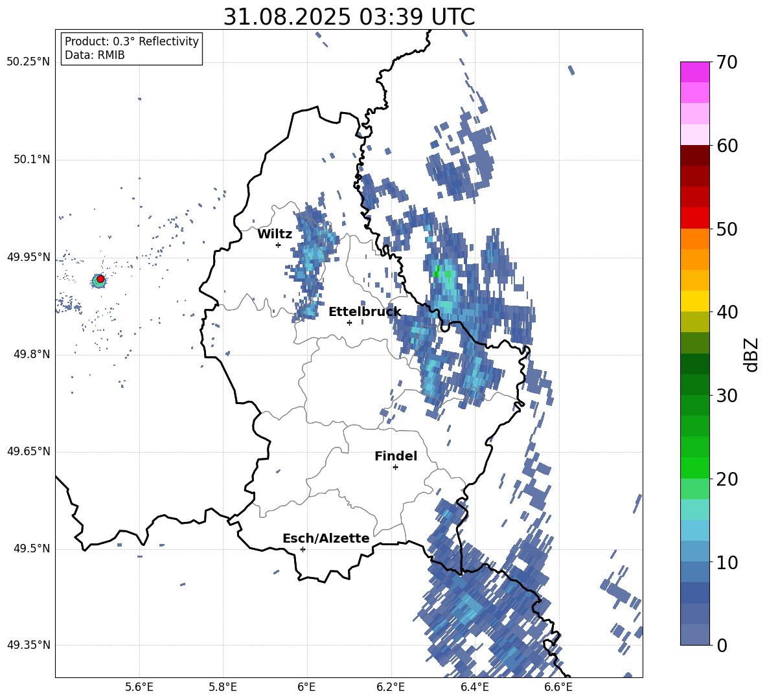Click the colorbar tick value 0
Viewport: 767px width, 700px height.
tap(722, 646)
